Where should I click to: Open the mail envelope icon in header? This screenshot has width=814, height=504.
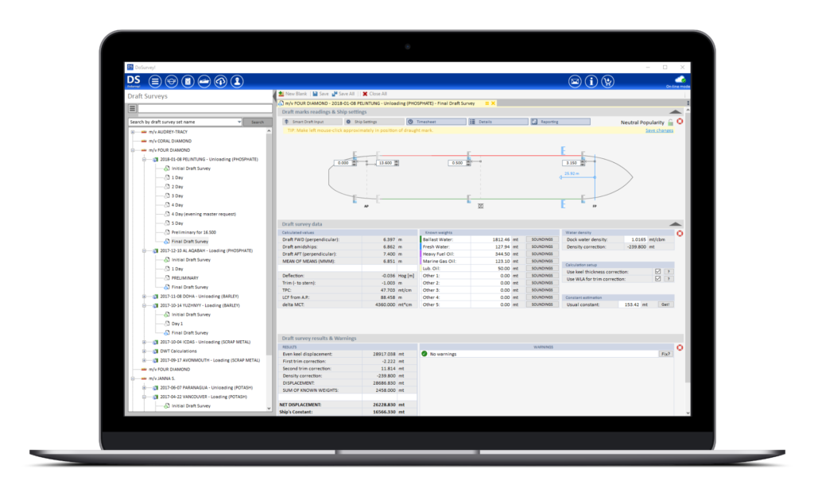[574, 81]
